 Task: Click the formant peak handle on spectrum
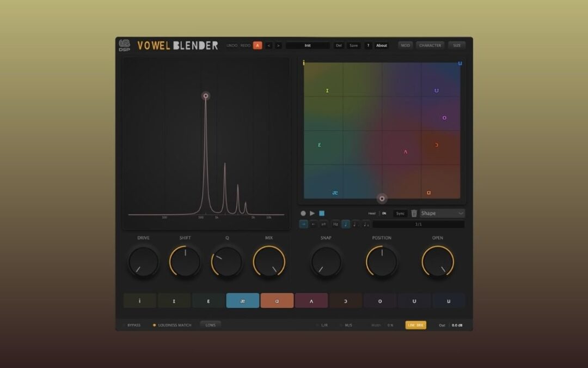tap(205, 96)
